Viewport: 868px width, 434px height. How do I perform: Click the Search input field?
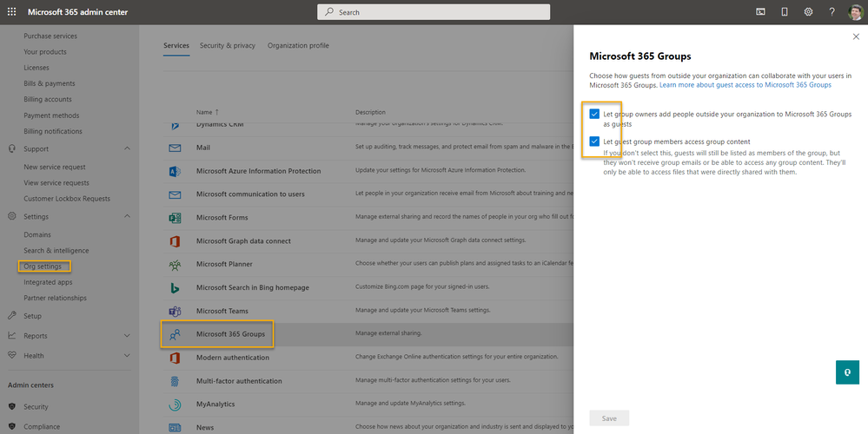point(434,11)
